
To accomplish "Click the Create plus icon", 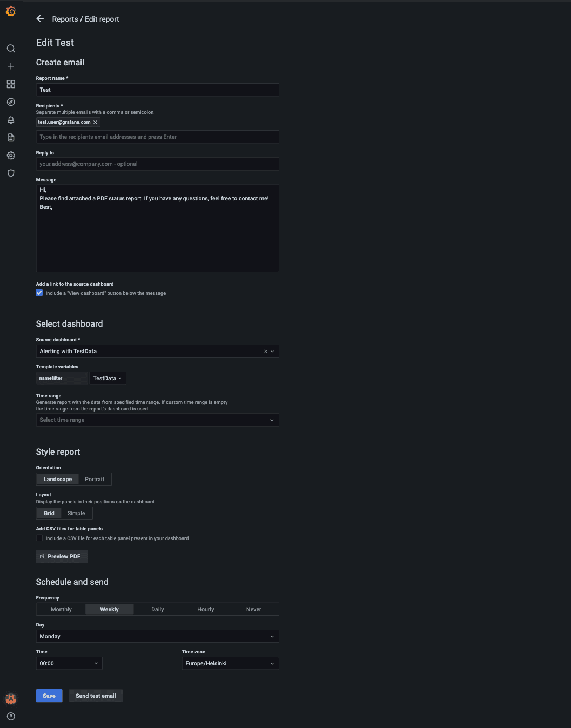I will coord(11,66).
